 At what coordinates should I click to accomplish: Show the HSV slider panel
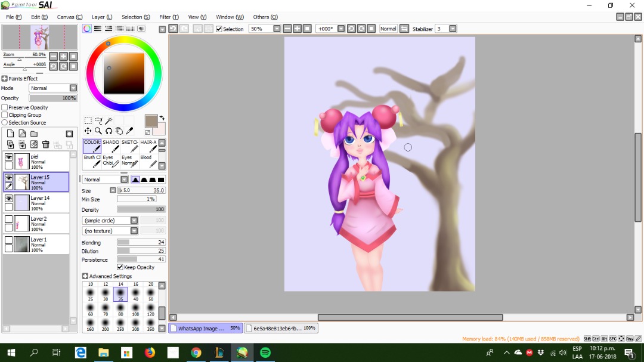coord(109,29)
